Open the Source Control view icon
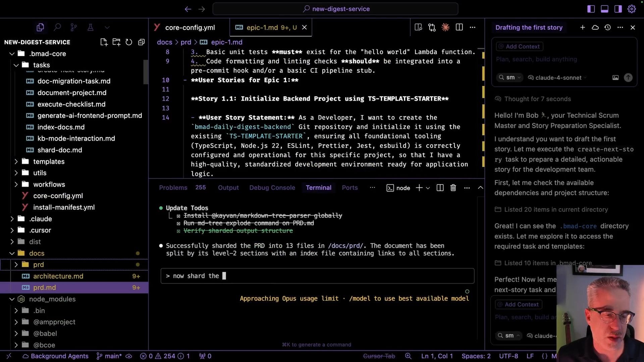Screen dimensions: 644x362 pos(74,27)
